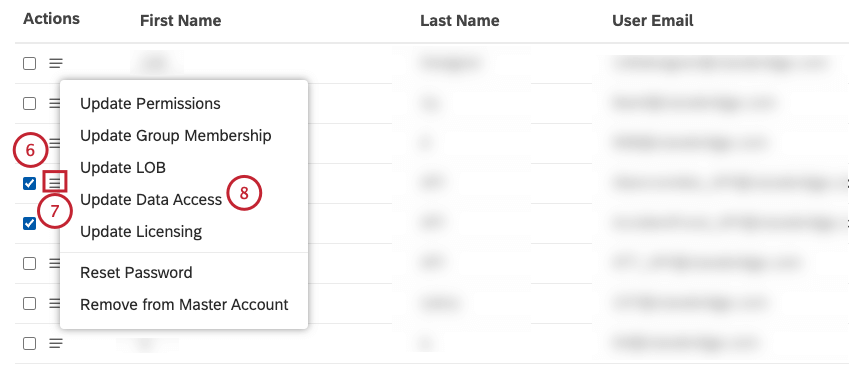The image size is (849, 367).
Task: Tick the checkbox in the bottom row
Action: click(x=29, y=343)
